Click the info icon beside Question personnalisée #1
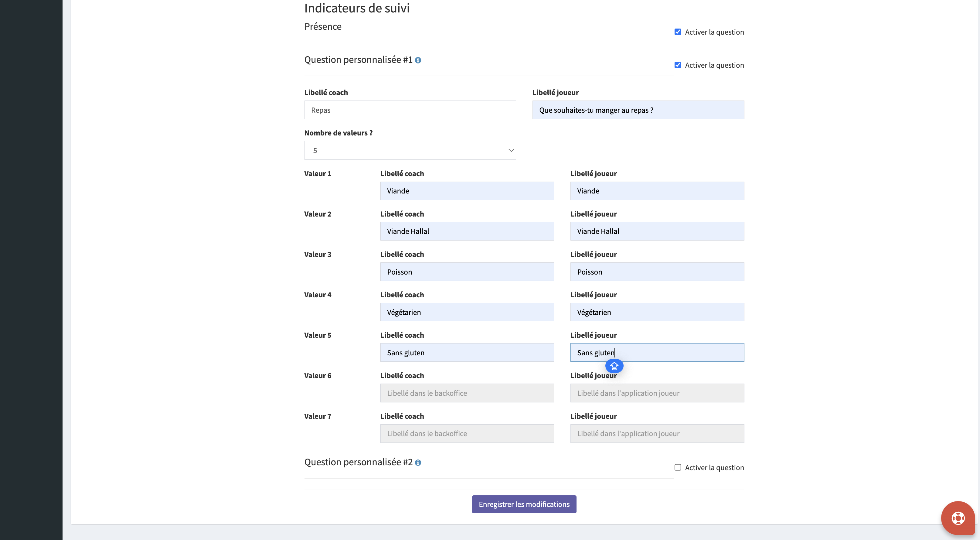Image resolution: width=980 pixels, height=540 pixels. [x=418, y=60]
